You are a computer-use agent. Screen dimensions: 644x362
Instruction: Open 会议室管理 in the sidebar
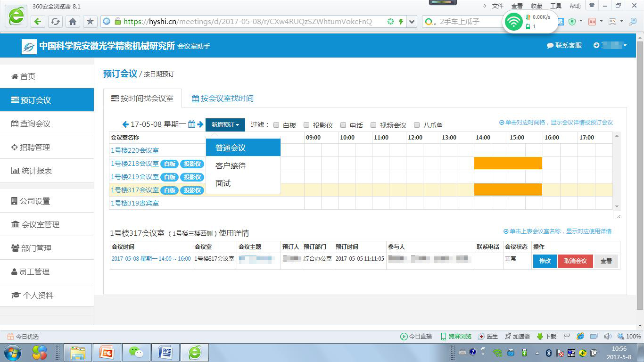click(40, 224)
